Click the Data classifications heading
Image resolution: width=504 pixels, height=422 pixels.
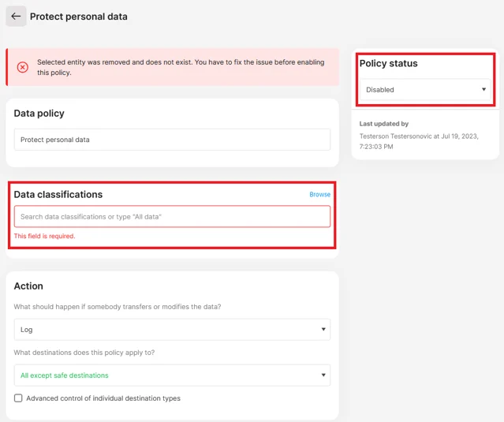click(58, 195)
